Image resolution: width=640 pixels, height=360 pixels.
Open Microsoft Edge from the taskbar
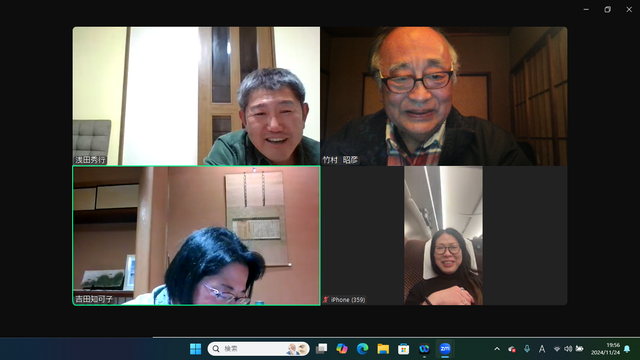(362, 349)
